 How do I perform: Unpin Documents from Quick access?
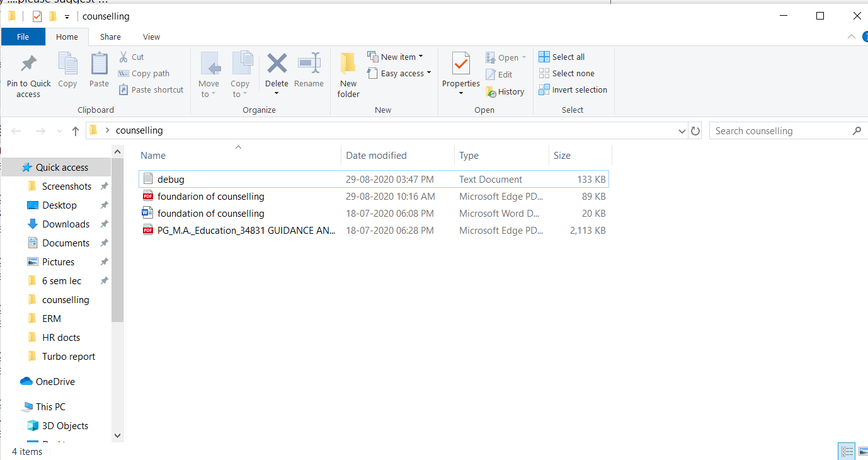[x=105, y=243]
